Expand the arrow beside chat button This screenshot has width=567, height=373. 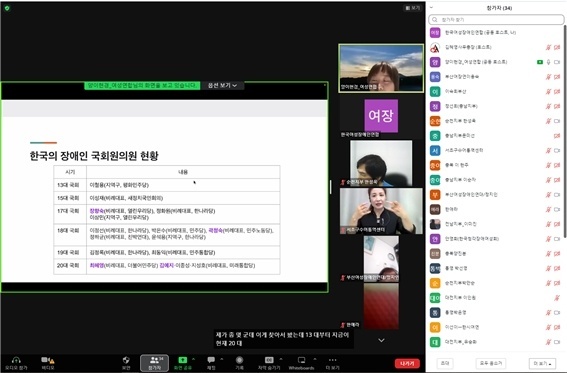pyautogui.click(x=221, y=359)
